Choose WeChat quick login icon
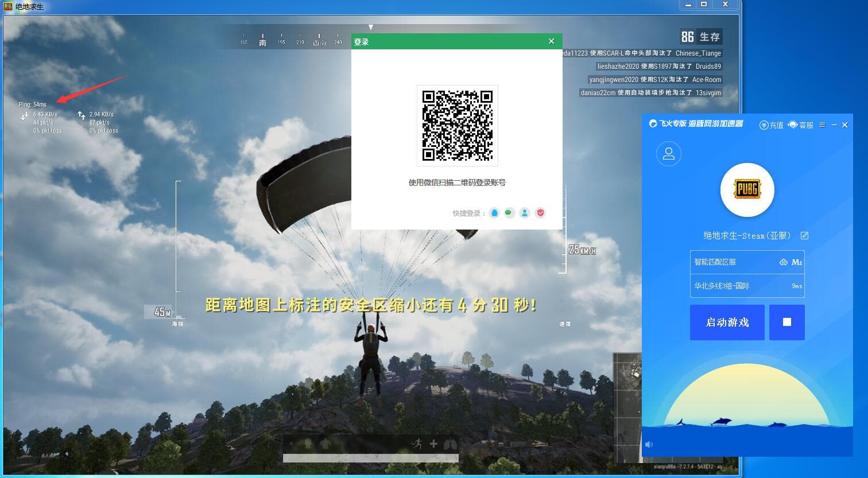Screen dimensions: 868x478 (x=509, y=213)
